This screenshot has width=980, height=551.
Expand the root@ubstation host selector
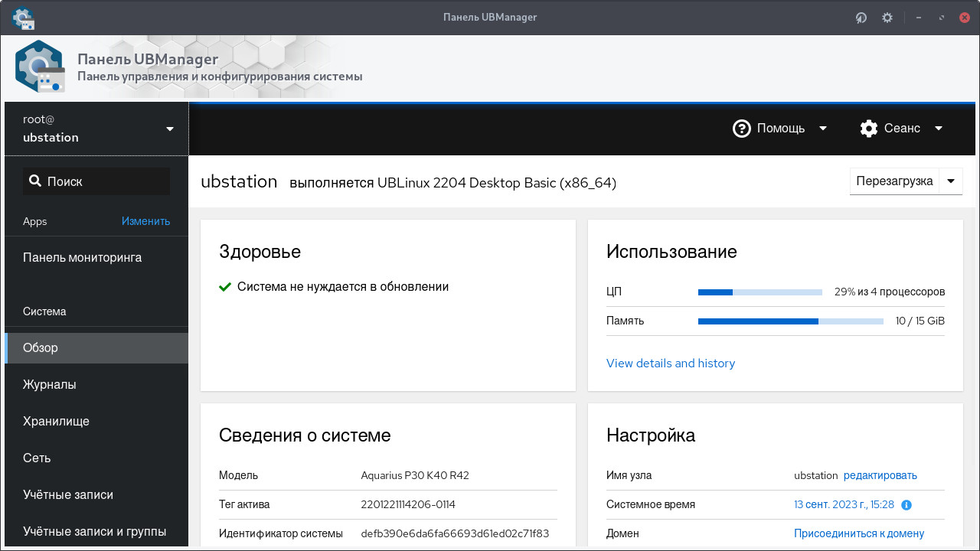[x=96, y=129]
